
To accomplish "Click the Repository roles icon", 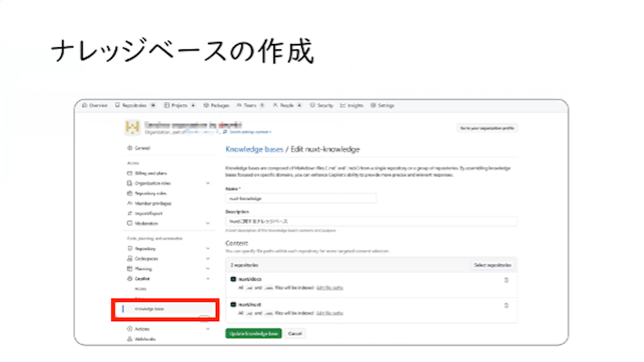I will (x=129, y=193).
